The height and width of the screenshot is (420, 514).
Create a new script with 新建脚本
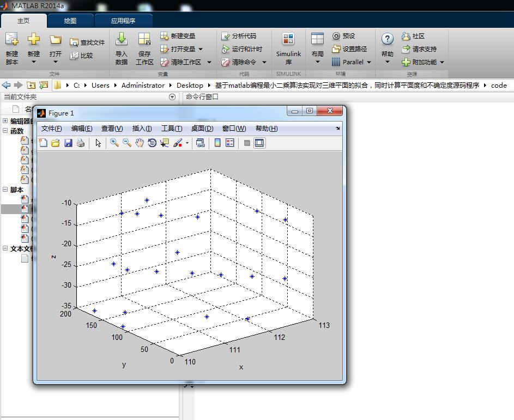(x=12, y=48)
